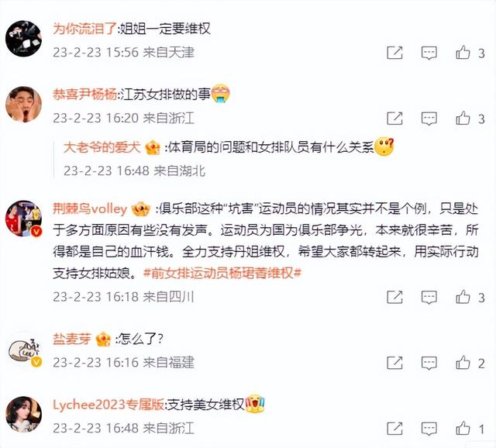Open Lychee2023专属版 profile avatar
The width and height of the screenshot is (496, 448).
24,414
